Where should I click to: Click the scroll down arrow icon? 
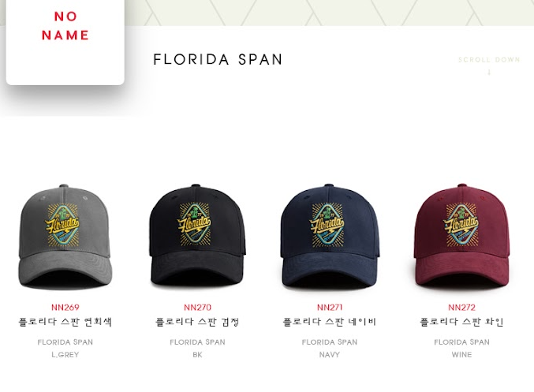coord(489,73)
